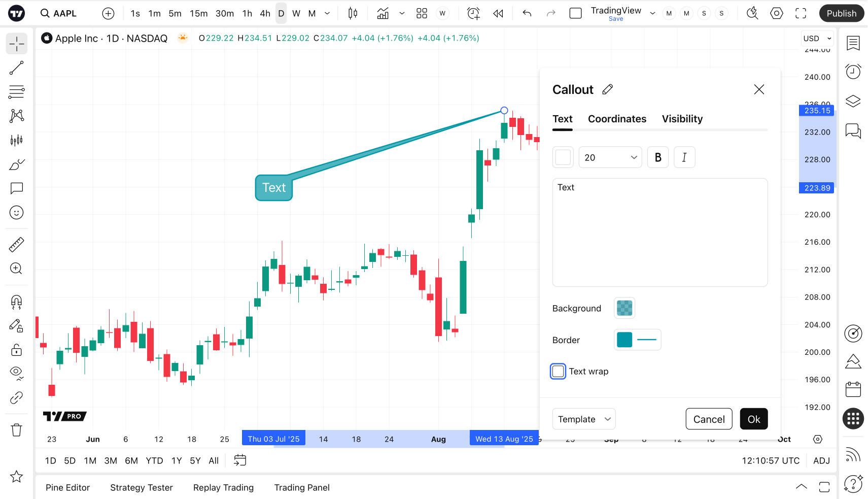
Task: Open the layout setup grid
Action: click(x=422, y=13)
